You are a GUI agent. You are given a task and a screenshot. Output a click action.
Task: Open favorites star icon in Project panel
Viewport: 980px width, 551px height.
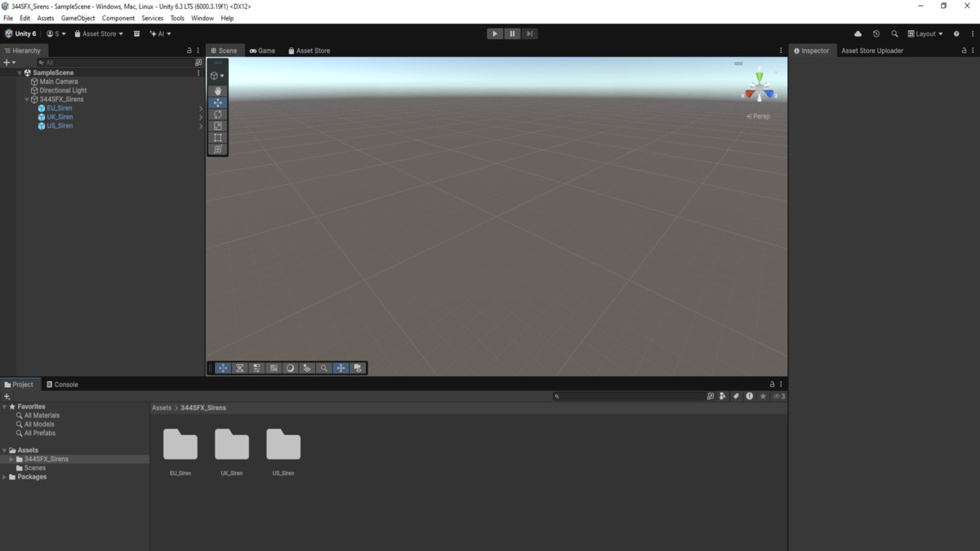pyautogui.click(x=763, y=396)
